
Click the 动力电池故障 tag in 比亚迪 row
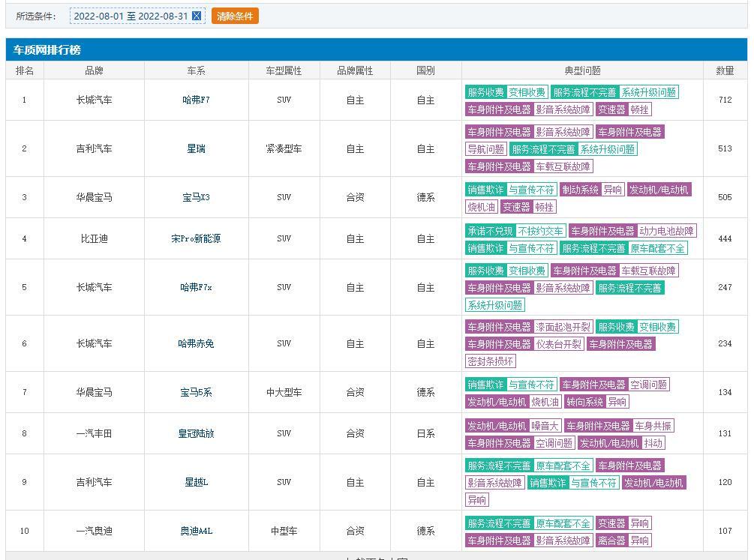[x=666, y=231]
